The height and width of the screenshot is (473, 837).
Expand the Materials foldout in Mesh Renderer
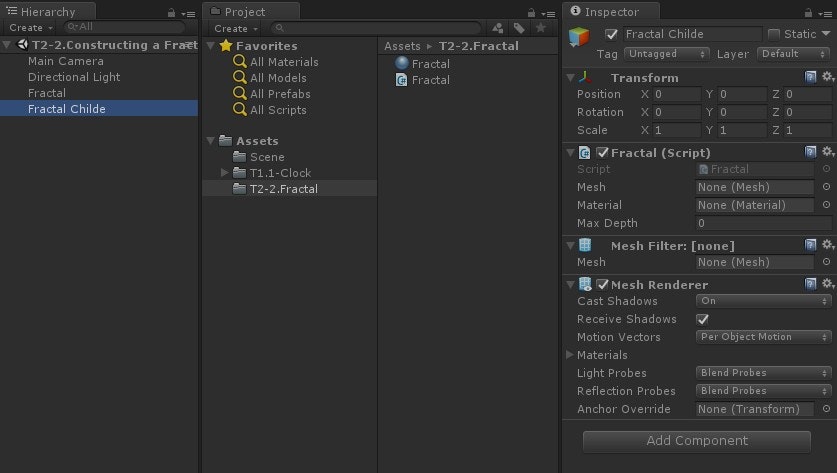click(570, 354)
